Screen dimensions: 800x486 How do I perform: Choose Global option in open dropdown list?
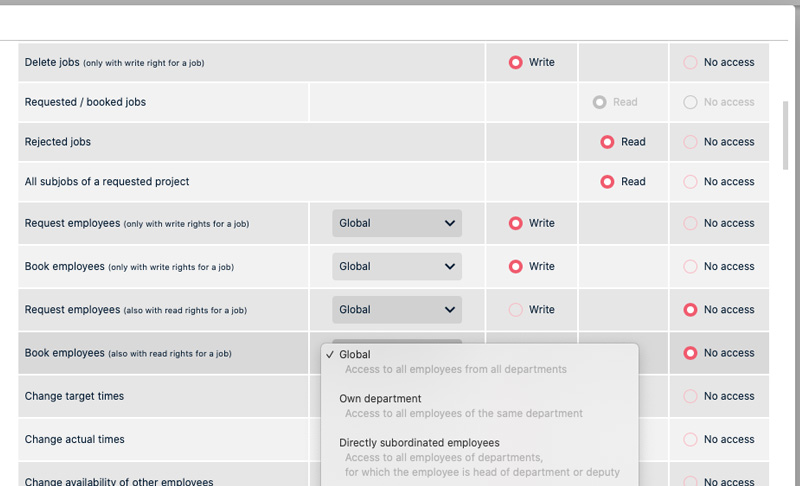355,355
